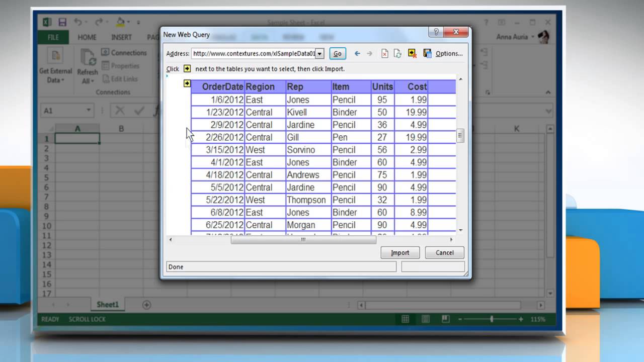Open the Address dropdown arrow

(320, 54)
